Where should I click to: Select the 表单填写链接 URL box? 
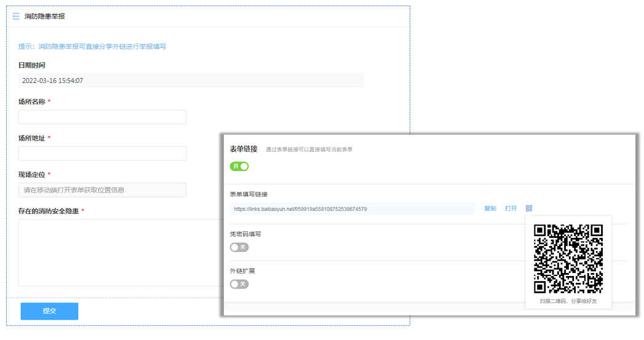coord(351,209)
